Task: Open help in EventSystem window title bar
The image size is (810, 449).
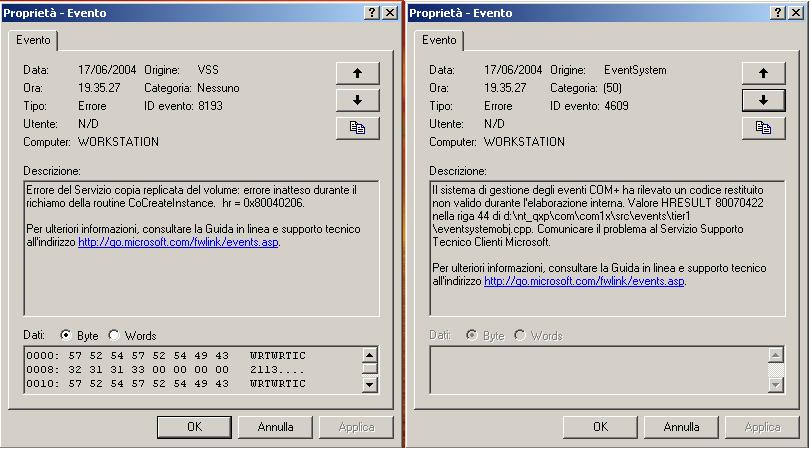Action: [777, 13]
